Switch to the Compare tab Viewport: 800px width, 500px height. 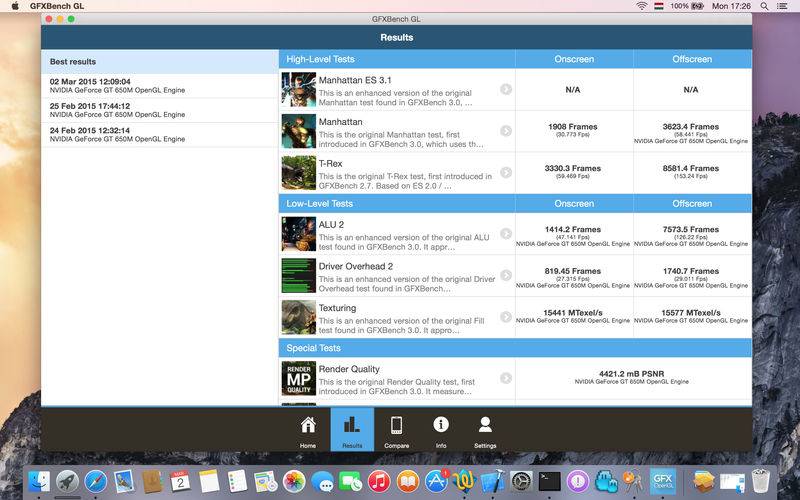coord(396,429)
